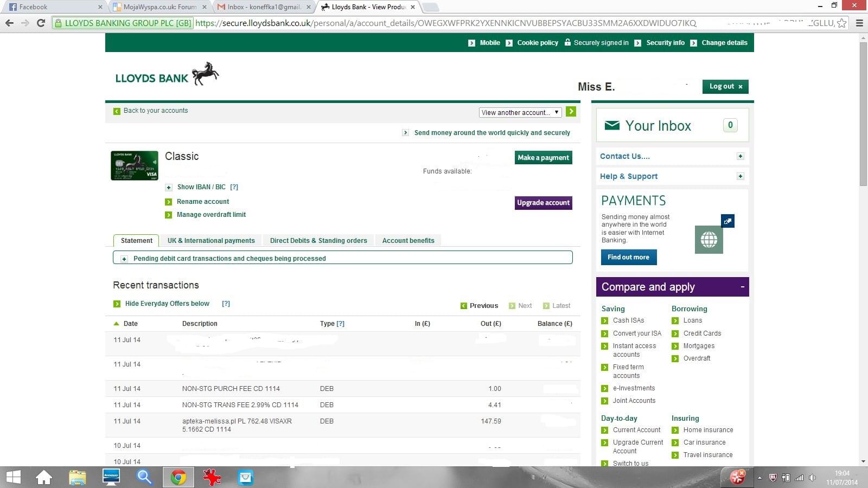Open the globe icon in Payments panel

(x=709, y=240)
